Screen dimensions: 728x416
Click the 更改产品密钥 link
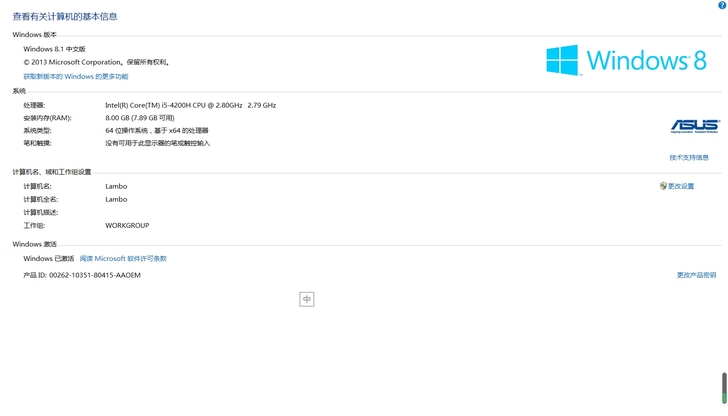point(696,275)
